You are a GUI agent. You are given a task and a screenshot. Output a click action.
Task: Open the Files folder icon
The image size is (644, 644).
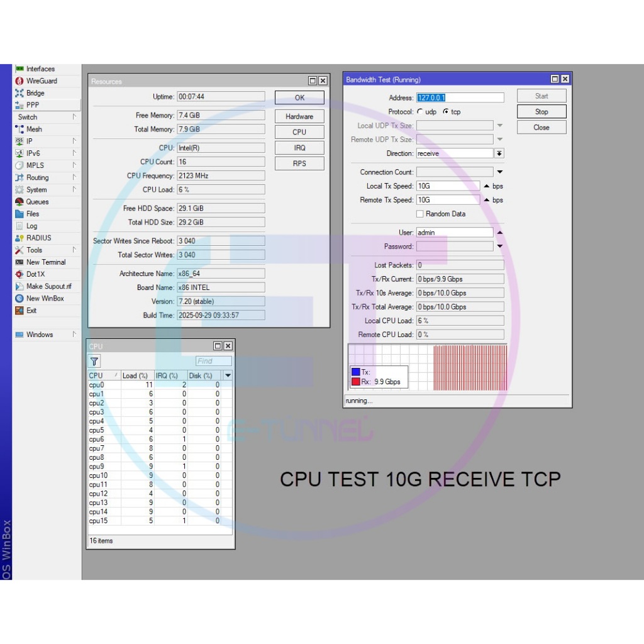[x=19, y=214]
